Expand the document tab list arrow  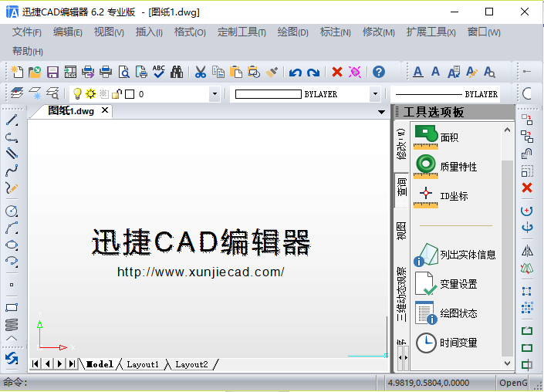381,112
